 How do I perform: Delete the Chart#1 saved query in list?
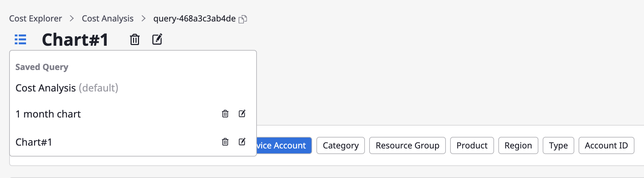coord(225,142)
